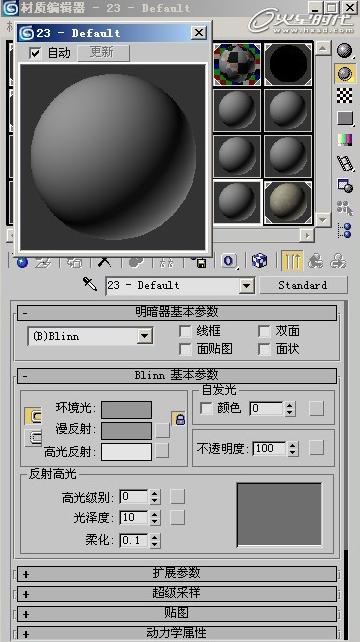The width and height of the screenshot is (360, 642).
Task: Enable the 面贴图 checkbox
Action: (186, 349)
